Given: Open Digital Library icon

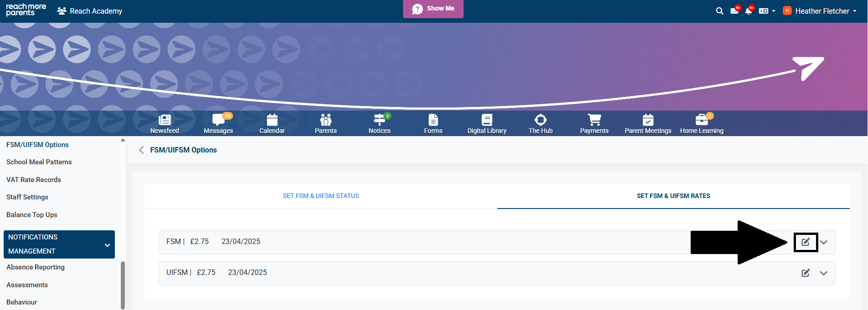Looking at the screenshot, I should (x=486, y=124).
